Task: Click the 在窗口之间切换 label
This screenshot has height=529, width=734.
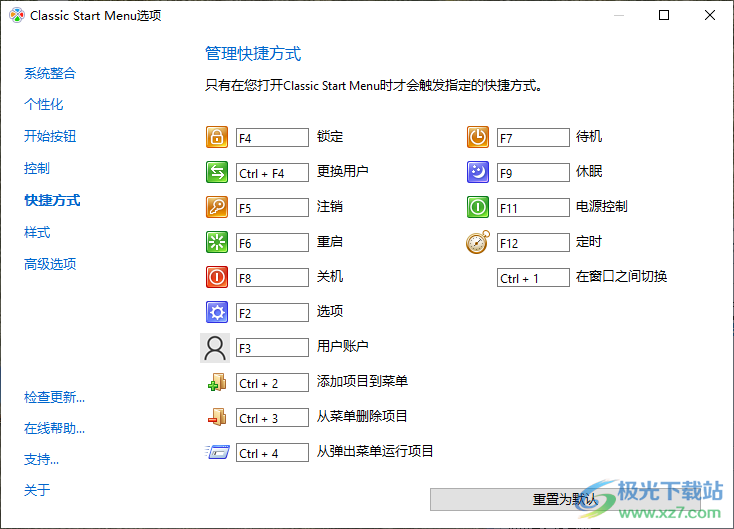Action: click(621, 276)
